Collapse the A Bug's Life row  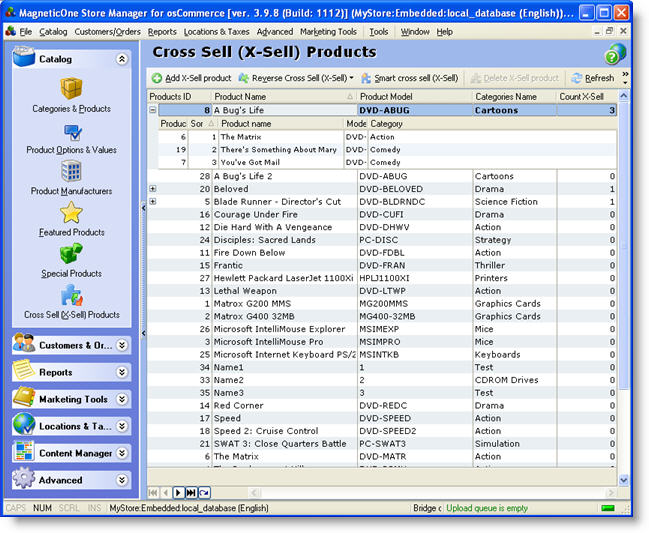153,111
